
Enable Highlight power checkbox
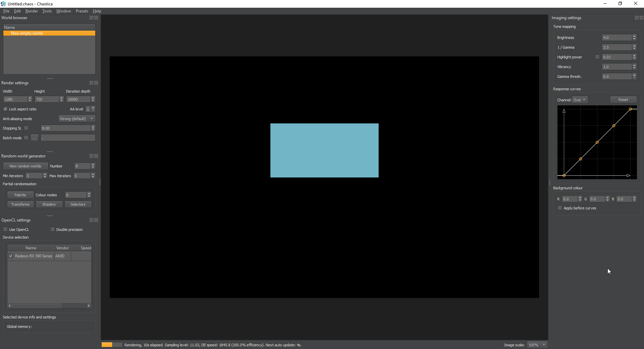click(x=597, y=57)
